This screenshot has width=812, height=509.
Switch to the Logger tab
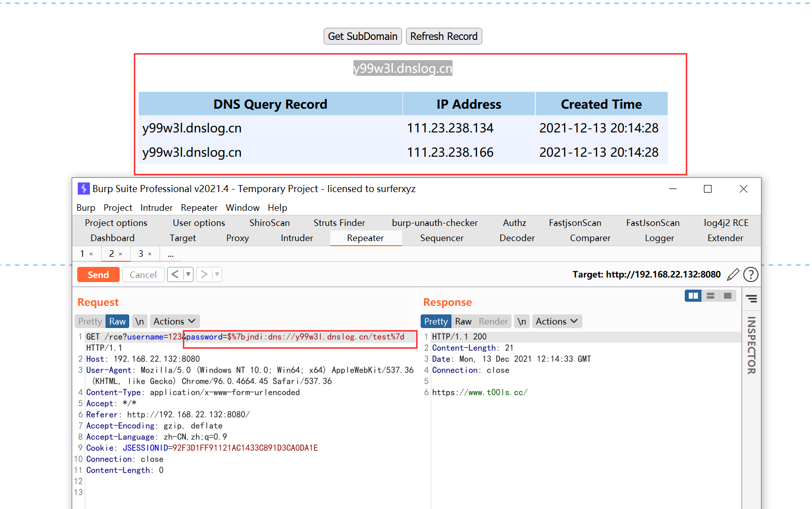(x=659, y=238)
